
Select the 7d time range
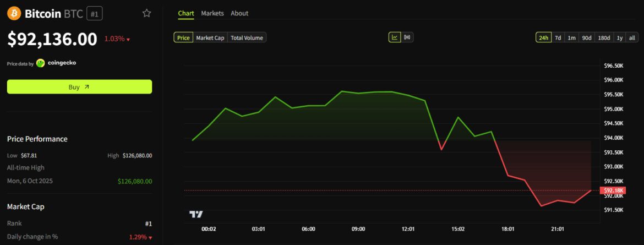[558, 37]
